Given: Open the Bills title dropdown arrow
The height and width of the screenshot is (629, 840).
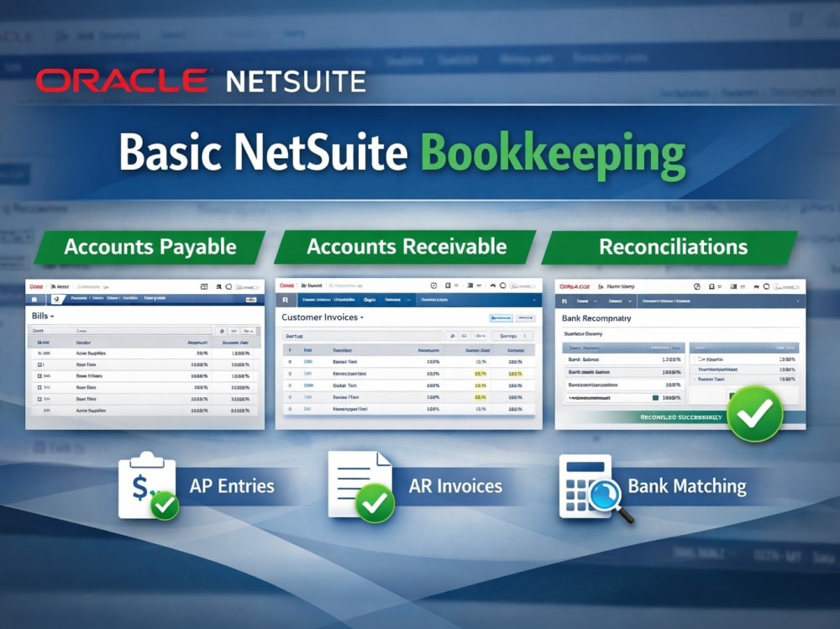Looking at the screenshot, I should pos(52,317).
